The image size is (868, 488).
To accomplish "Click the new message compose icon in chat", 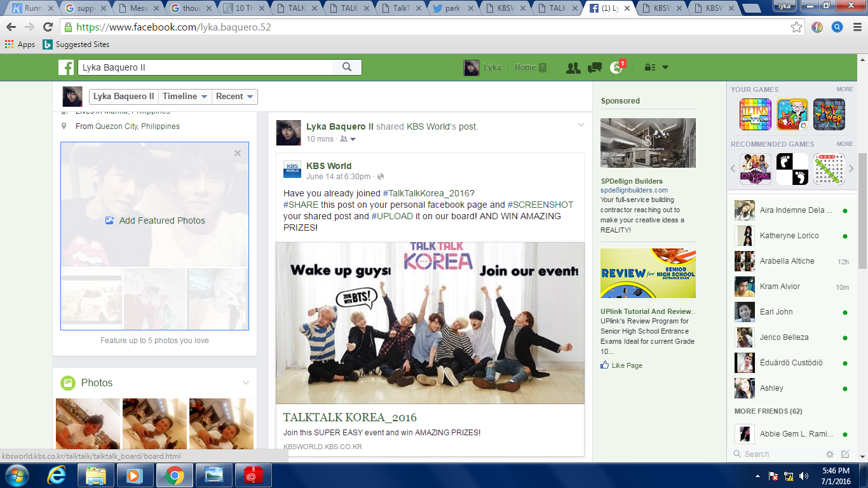I will 845,454.
